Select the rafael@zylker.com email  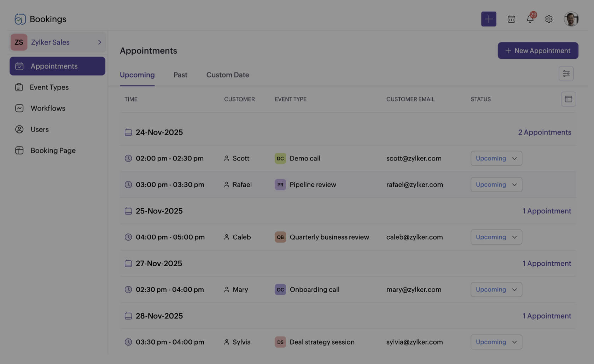point(414,184)
